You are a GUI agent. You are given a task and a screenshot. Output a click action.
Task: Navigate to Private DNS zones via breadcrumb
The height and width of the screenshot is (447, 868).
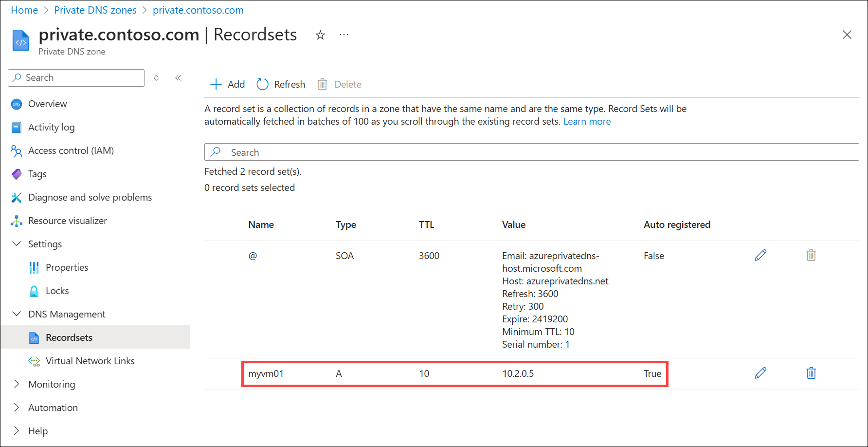coord(95,10)
